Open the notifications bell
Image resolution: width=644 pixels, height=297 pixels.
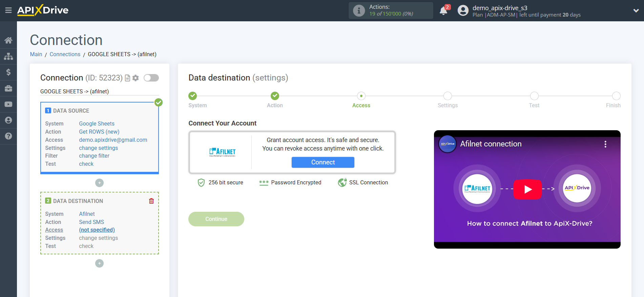coord(443,11)
